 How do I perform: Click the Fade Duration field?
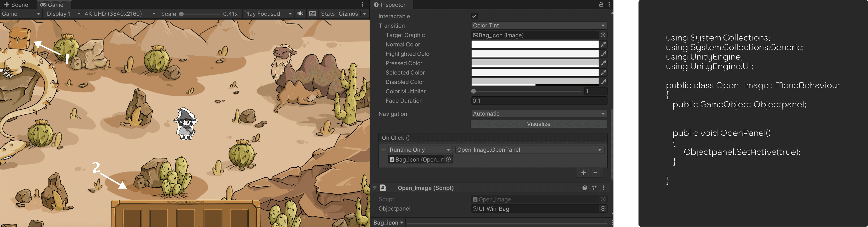[539, 101]
